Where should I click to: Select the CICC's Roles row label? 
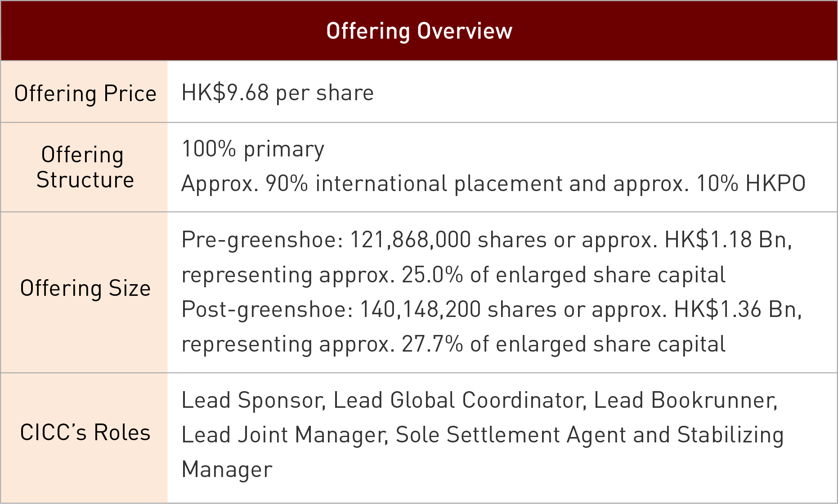[x=85, y=433]
